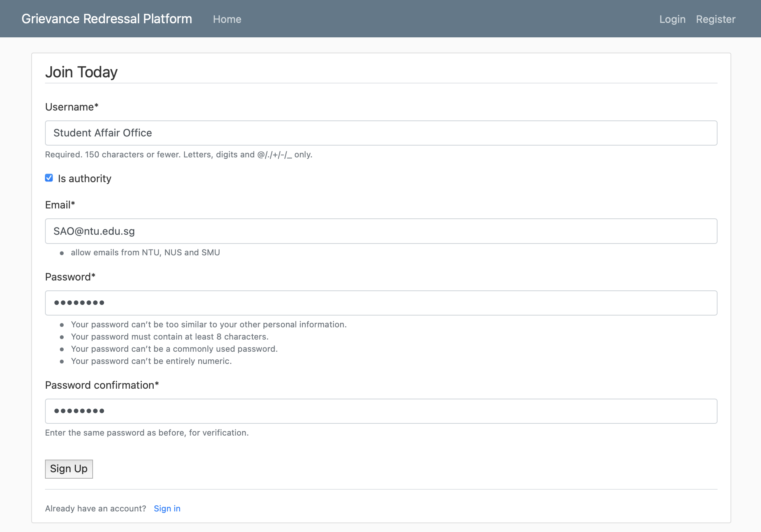
Task: Click the Password* field label
Action: coord(70,277)
